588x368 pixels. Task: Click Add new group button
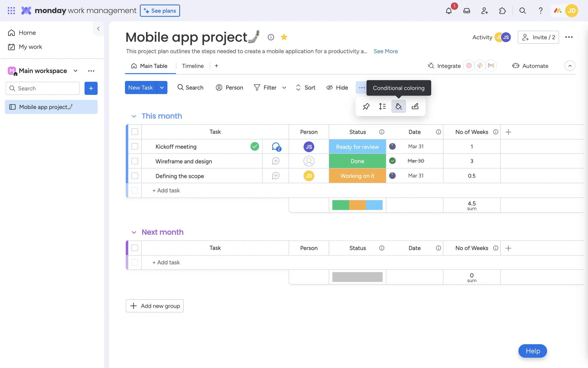point(155,306)
